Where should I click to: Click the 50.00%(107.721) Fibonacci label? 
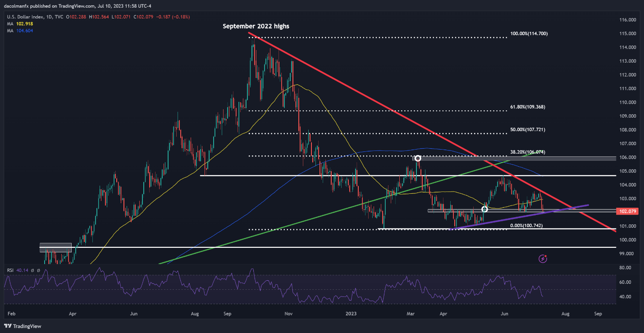(529, 130)
